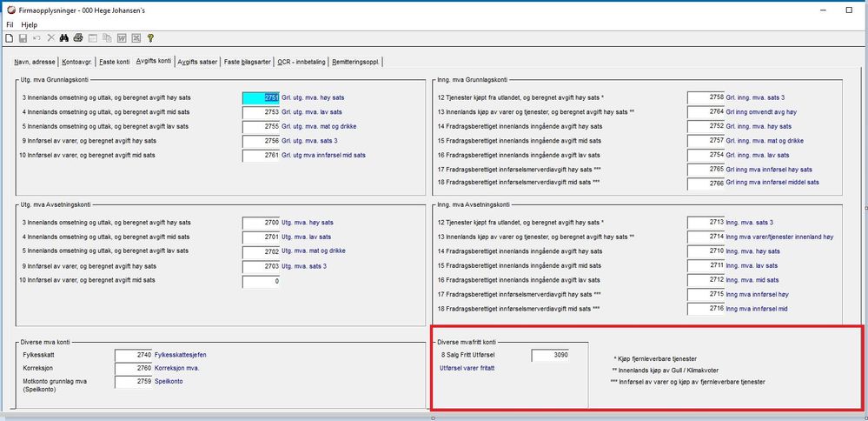Click the account field containing 2703
Viewport: 868px width, 421px height.
[x=261, y=266]
